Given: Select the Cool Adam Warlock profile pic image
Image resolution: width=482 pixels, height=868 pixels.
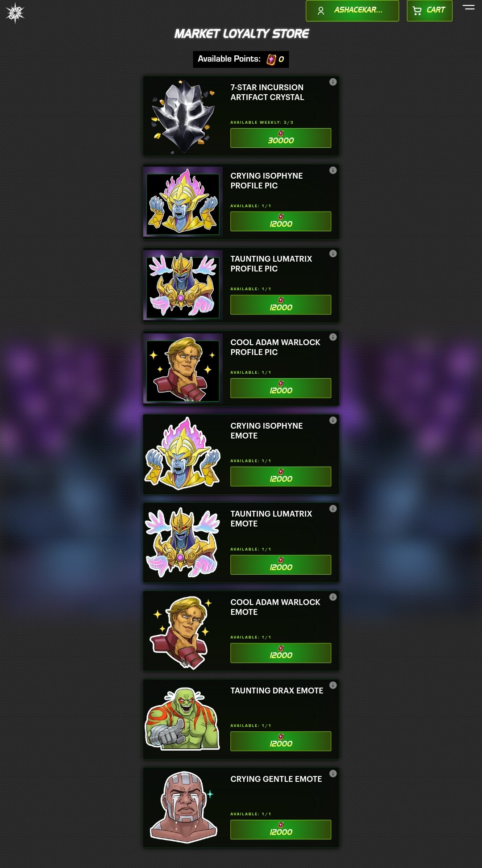Looking at the screenshot, I should pos(183,369).
